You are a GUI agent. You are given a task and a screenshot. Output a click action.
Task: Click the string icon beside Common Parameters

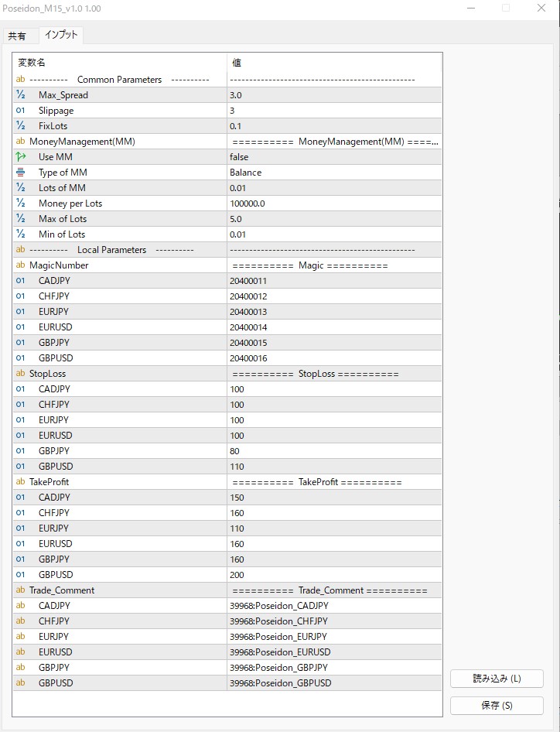[x=21, y=79]
